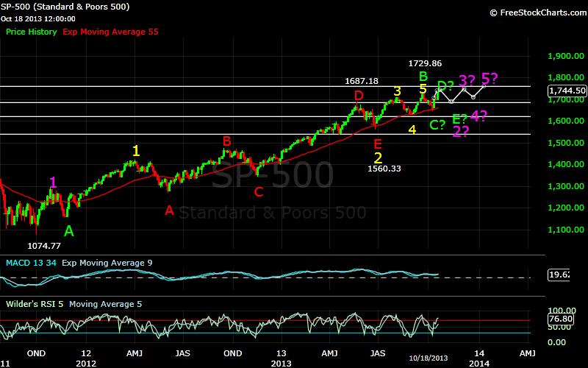The image size is (588, 368).
Task: Click the red wave label B
Action: coord(227,141)
